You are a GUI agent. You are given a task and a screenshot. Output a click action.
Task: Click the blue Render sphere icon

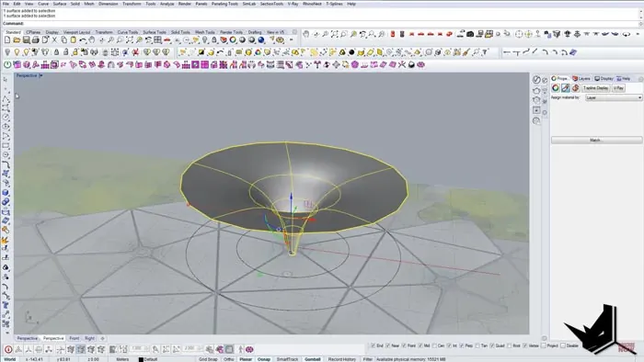point(261,40)
